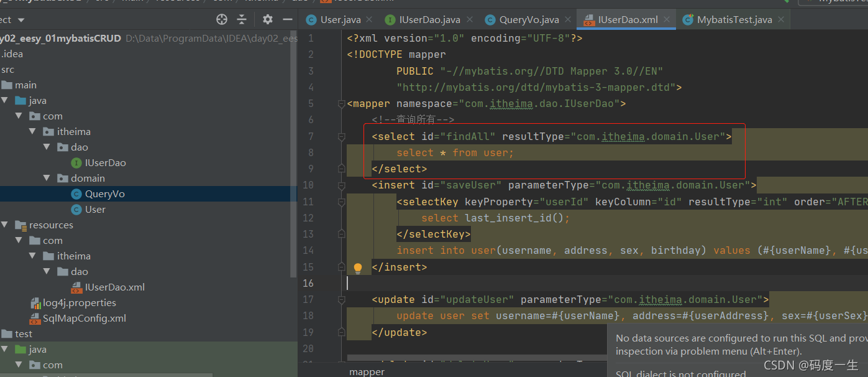Image resolution: width=868 pixels, height=377 pixels.
Task: Collapse the itheima package under main java
Action: pyautogui.click(x=33, y=131)
